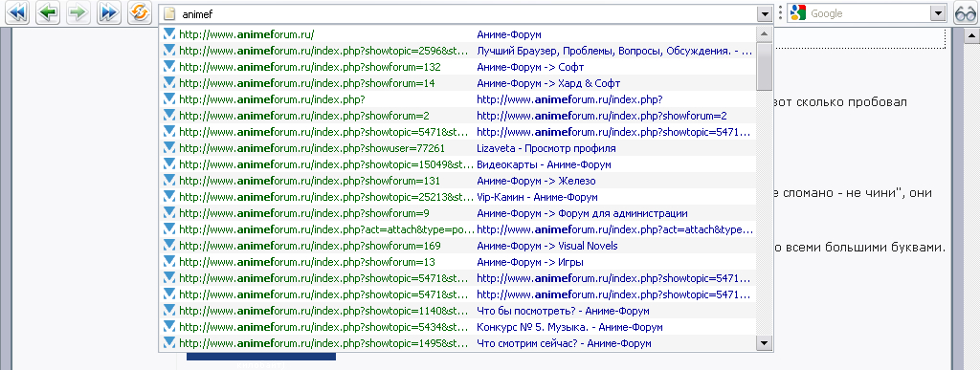Open "Что бы посмотреть? - Аниме-Форум" suggestion

point(457,311)
